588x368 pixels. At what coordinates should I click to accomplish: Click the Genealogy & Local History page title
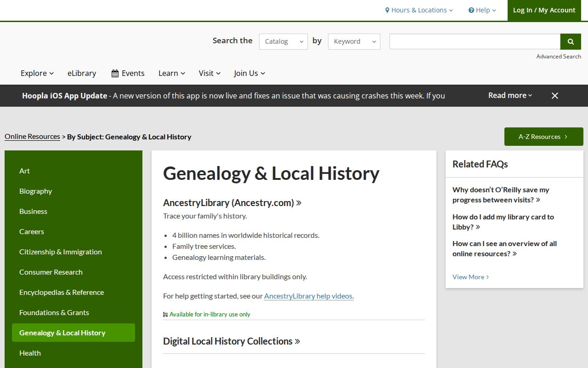(271, 173)
